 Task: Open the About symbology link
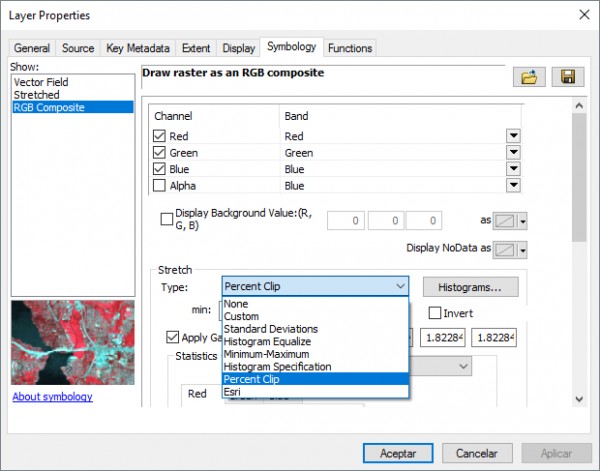(x=52, y=397)
